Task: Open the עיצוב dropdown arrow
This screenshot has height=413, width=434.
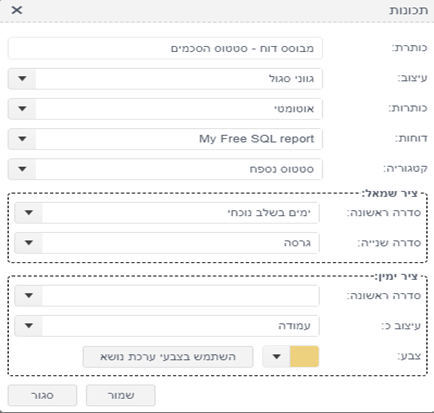Action: pos(22,79)
